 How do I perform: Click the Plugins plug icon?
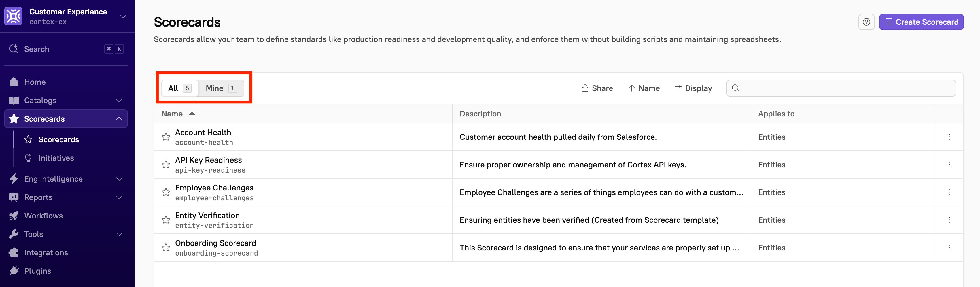(14, 271)
